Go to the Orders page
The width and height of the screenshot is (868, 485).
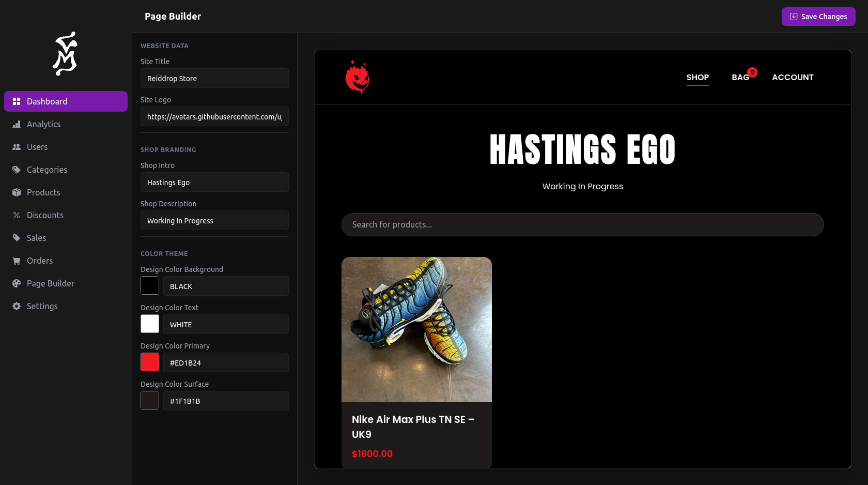point(66,261)
